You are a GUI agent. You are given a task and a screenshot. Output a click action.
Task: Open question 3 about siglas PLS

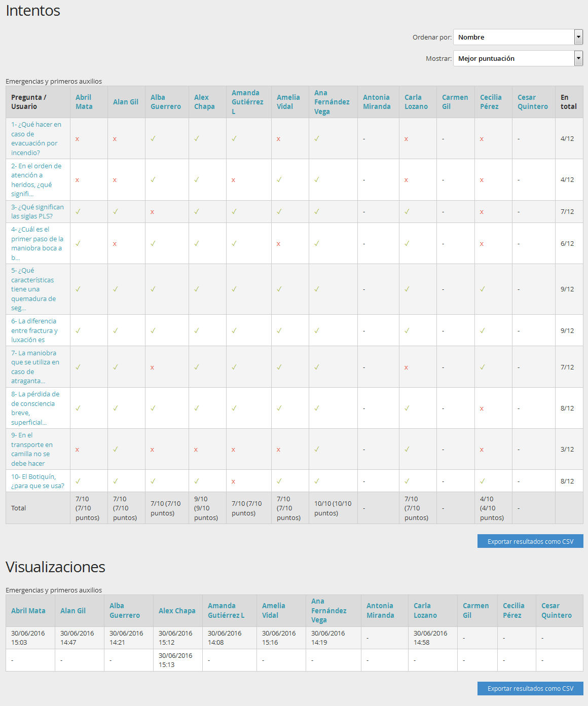click(x=37, y=211)
